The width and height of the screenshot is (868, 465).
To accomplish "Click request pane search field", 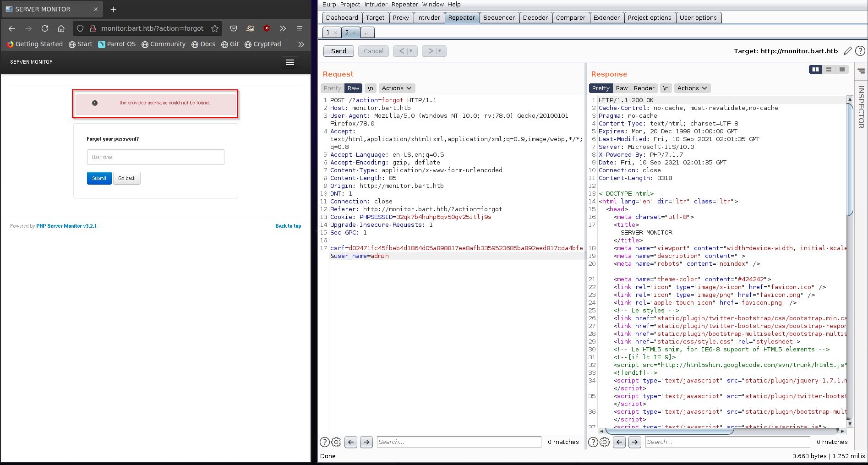I will (x=459, y=442).
